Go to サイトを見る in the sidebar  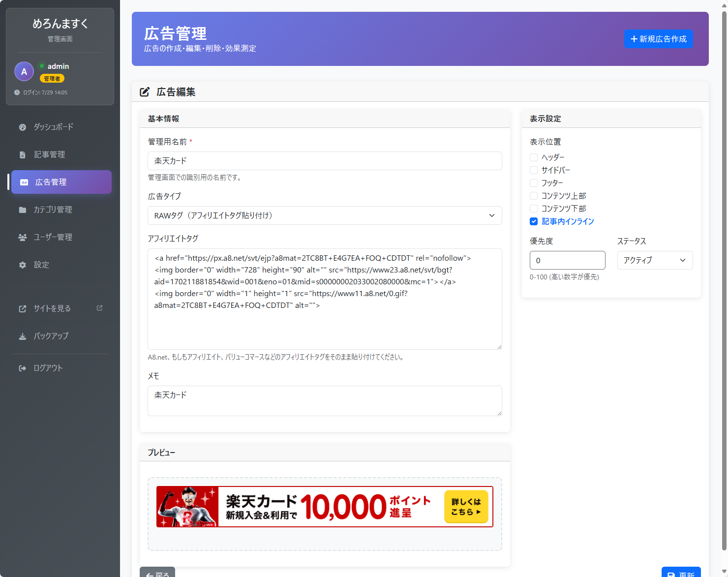52,308
